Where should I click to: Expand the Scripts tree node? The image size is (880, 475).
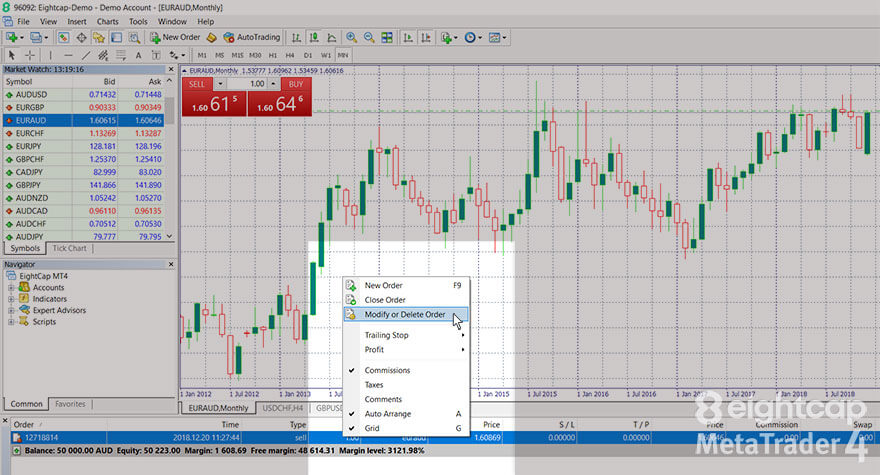(x=11, y=322)
